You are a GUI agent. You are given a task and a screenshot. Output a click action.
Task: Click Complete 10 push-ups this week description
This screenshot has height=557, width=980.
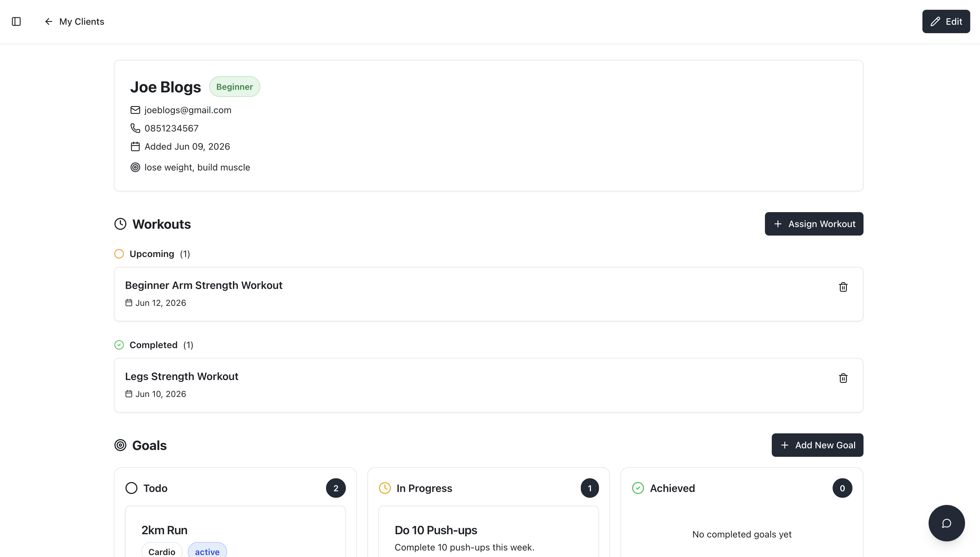point(464,547)
